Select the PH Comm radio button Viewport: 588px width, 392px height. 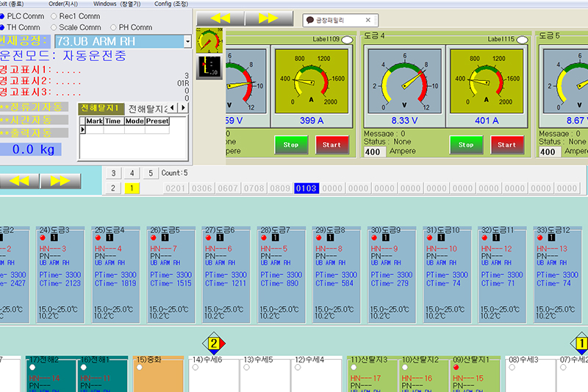pyautogui.click(x=112, y=27)
